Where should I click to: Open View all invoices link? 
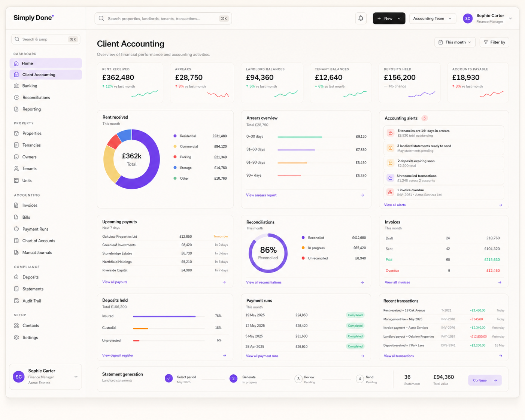point(397,282)
